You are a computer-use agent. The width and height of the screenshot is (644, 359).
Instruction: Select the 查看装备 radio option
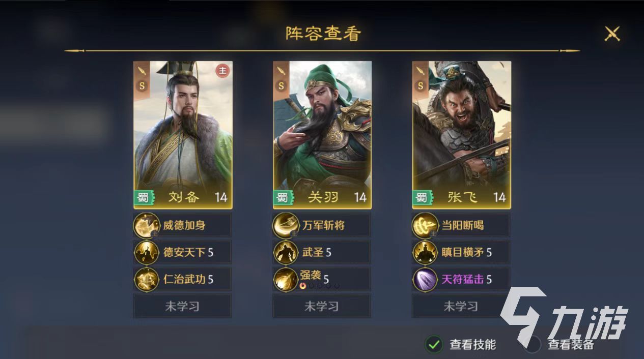point(533,344)
